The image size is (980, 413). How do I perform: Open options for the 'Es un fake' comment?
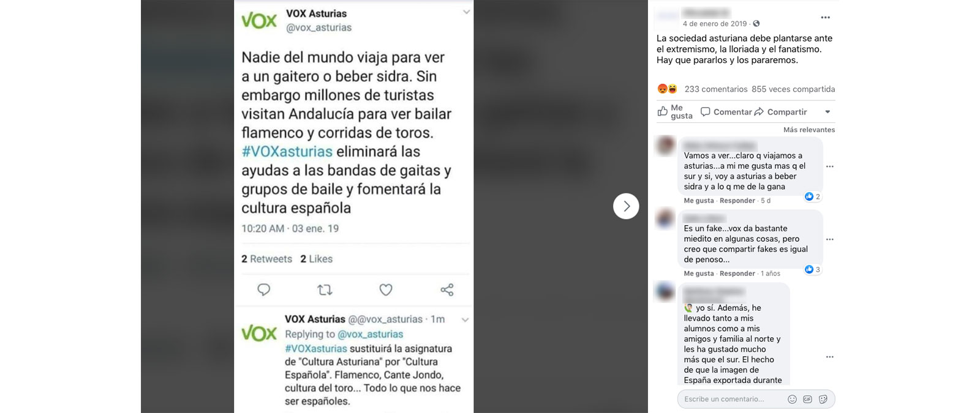(x=830, y=239)
